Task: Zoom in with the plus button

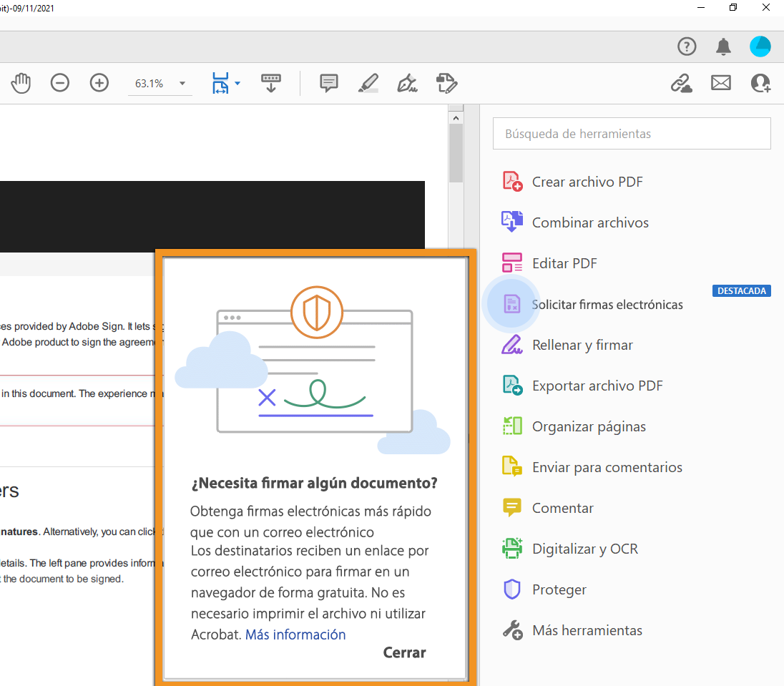Action: pos(99,83)
